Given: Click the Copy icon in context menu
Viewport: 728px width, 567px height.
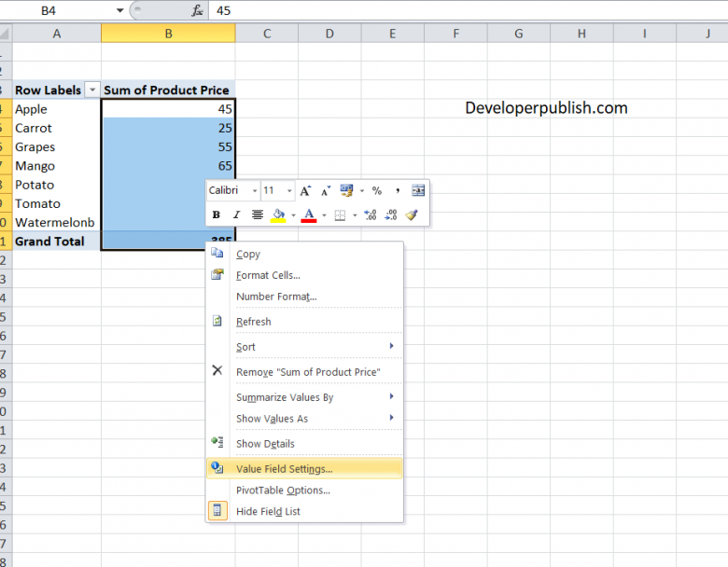Looking at the screenshot, I should pyautogui.click(x=217, y=253).
